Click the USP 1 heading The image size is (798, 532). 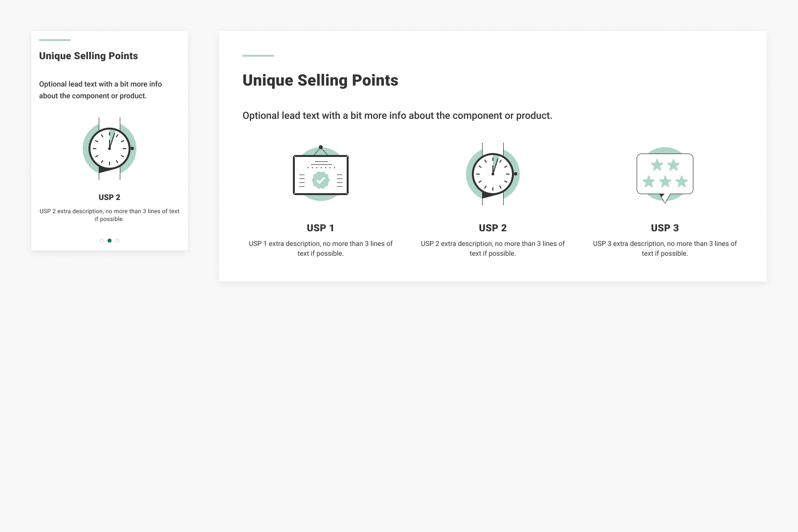(321, 228)
